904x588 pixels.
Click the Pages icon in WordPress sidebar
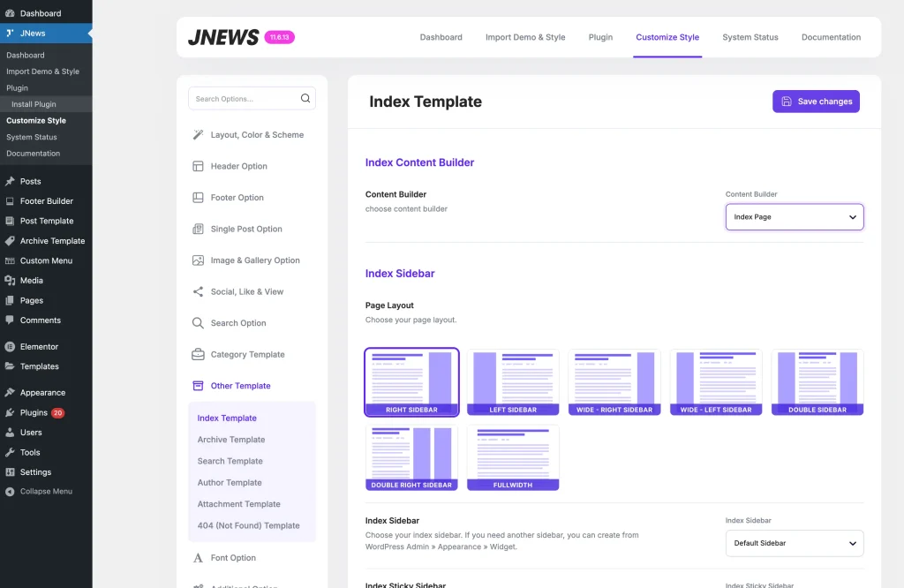[x=10, y=300]
